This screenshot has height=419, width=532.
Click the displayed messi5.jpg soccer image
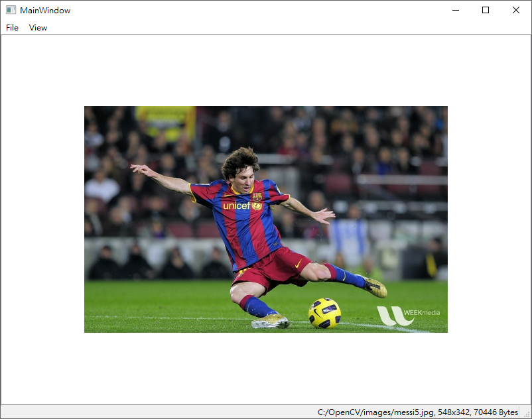pos(265,219)
